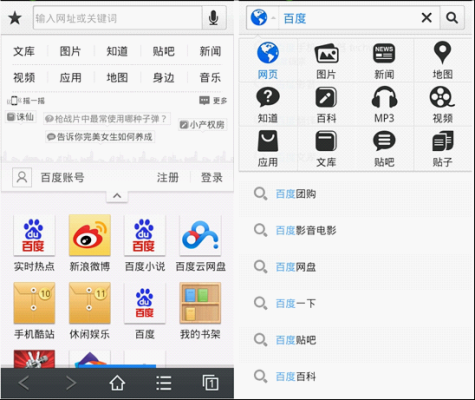Screen dimensions: 475x400
Task: Click the 注册 register button
Action: click(168, 177)
